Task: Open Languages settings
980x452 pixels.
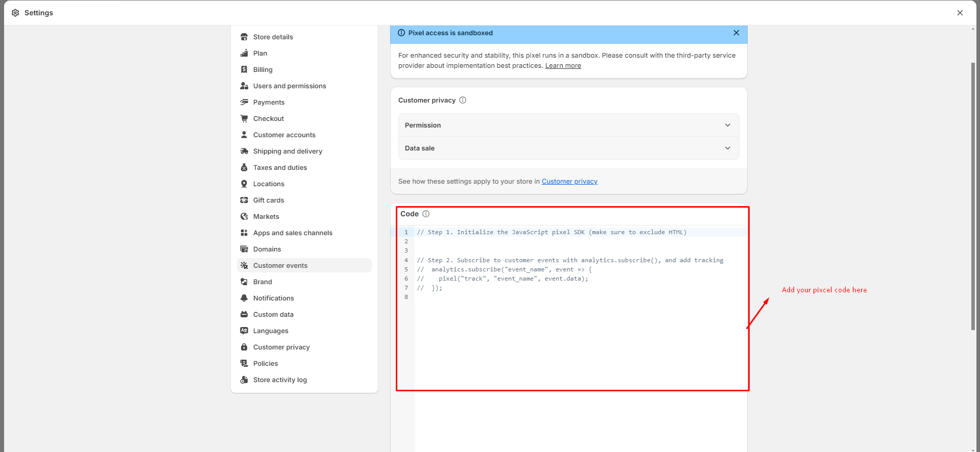Action: pyautogui.click(x=304, y=331)
